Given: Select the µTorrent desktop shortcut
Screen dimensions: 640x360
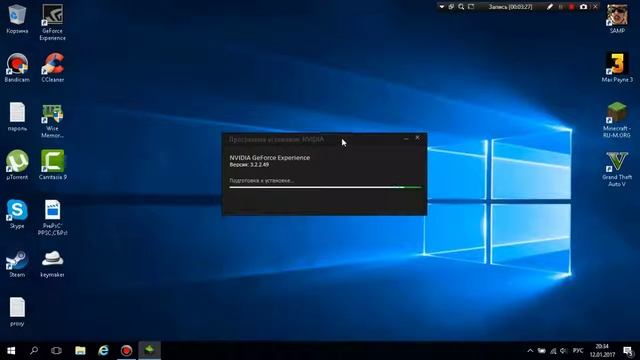Looking at the screenshot, I should 17,165.
